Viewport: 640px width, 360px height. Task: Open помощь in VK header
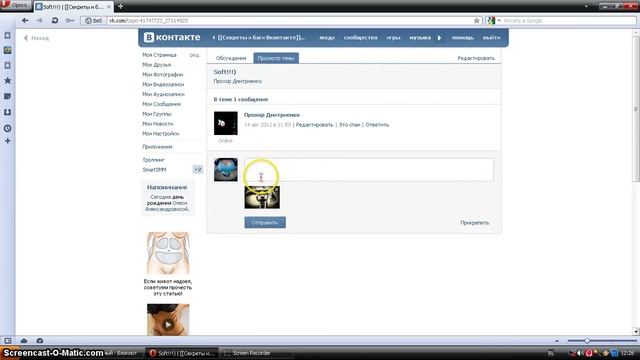point(462,38)
